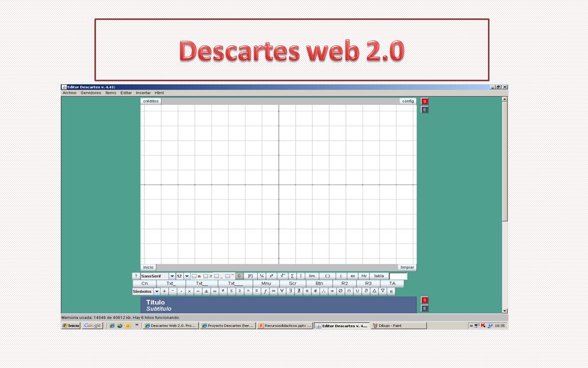Insert the plus-minus ± symbol
588x368 pixels.
(206, 291)
